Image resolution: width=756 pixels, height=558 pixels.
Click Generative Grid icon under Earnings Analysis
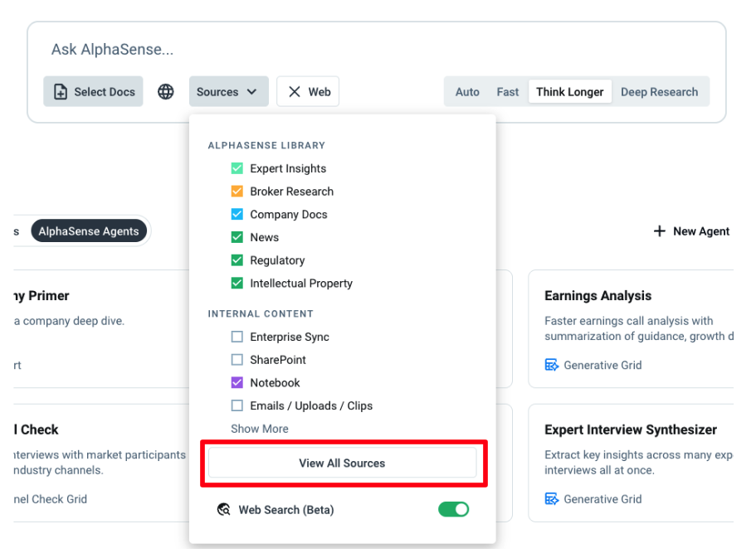[x=552, y=365]
